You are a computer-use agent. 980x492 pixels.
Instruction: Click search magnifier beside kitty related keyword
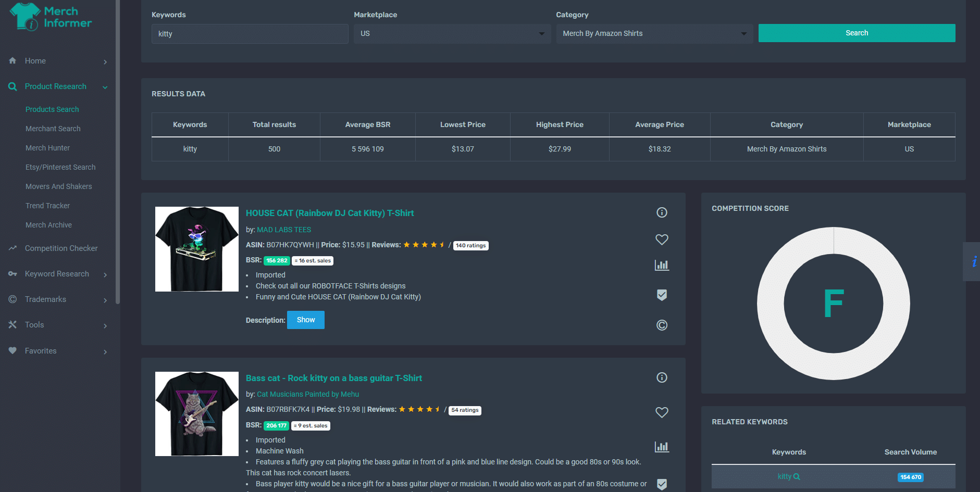(797, 477)
